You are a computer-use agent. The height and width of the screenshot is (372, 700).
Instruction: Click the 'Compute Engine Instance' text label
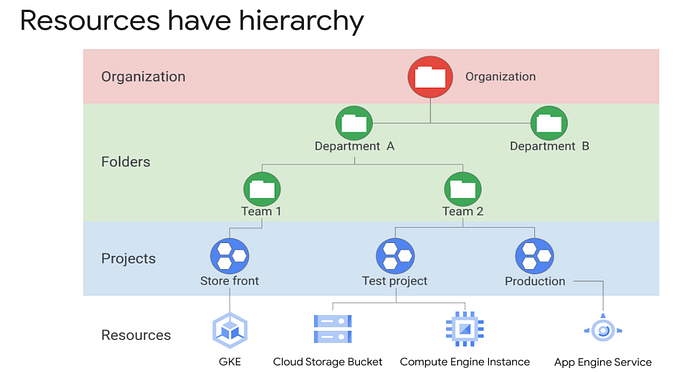[465, 362]
